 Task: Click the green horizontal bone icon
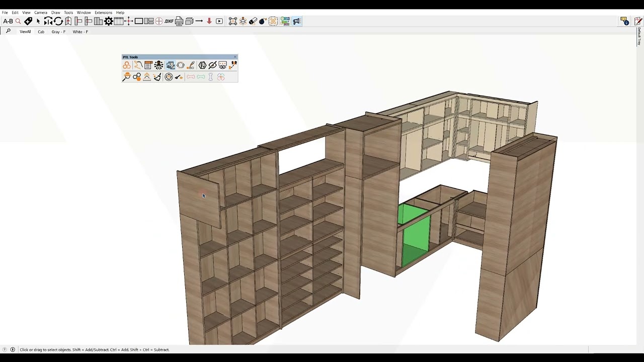coord(201,77)
